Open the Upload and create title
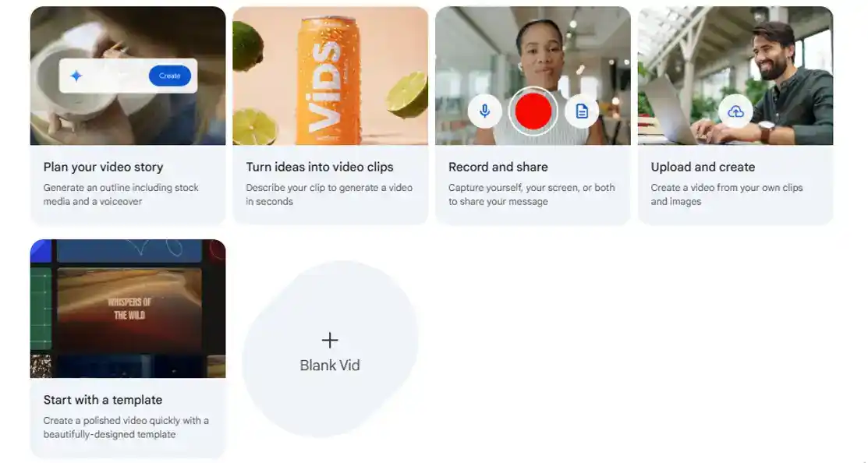This screenshot has height=463, width=868. point(703,167)
